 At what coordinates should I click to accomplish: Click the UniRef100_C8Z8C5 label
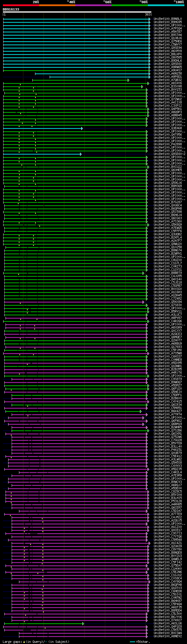point(168,492)
